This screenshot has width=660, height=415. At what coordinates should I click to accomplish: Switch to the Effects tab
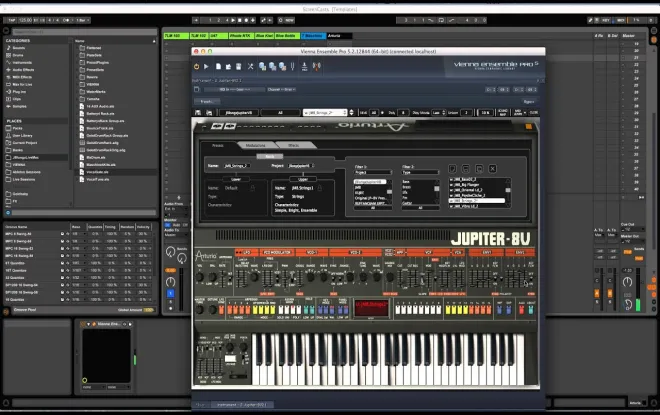(293, 145)
